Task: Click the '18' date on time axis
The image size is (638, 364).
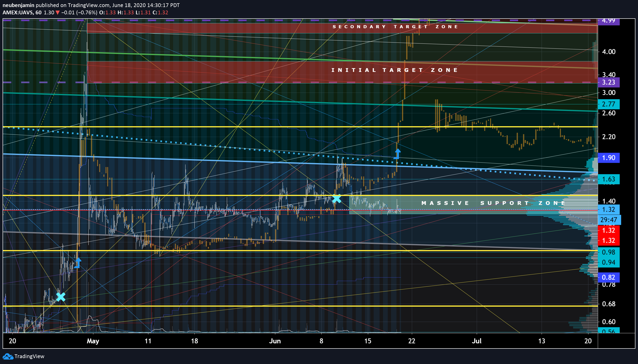Action: pyautogui.click(x=194, y=341)
